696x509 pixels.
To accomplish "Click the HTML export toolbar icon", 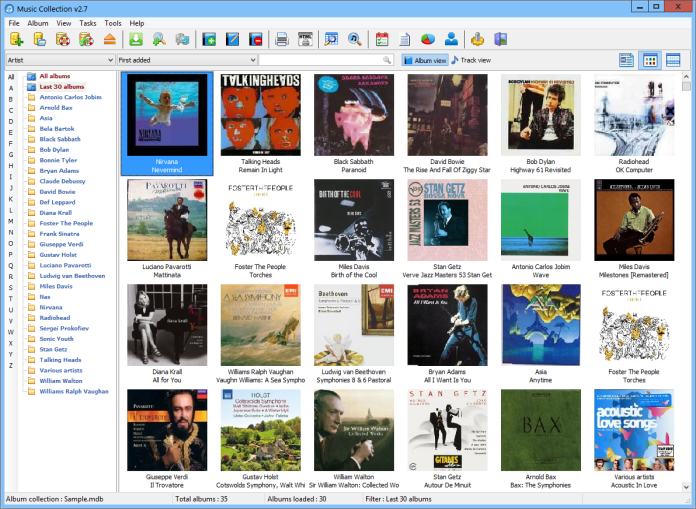I will [x=305, y=40].
